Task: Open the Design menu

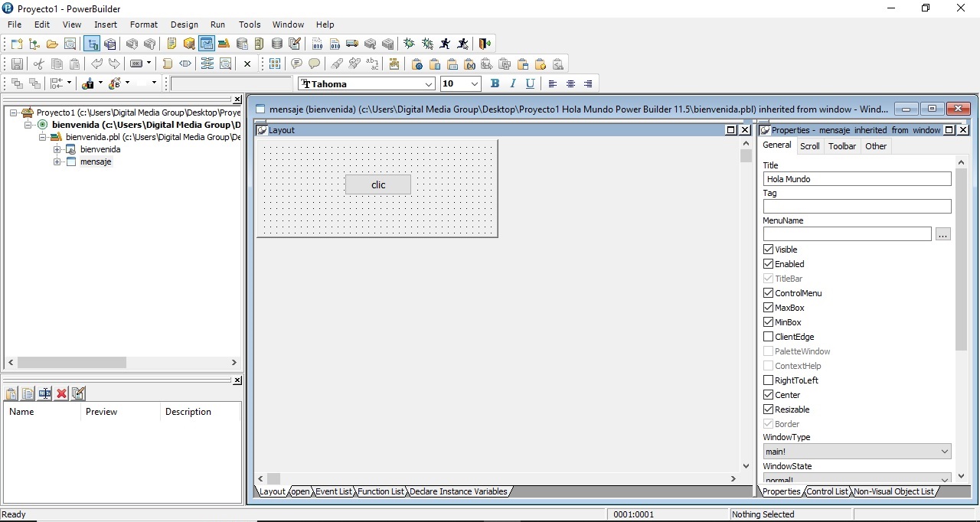Action: 184,24
